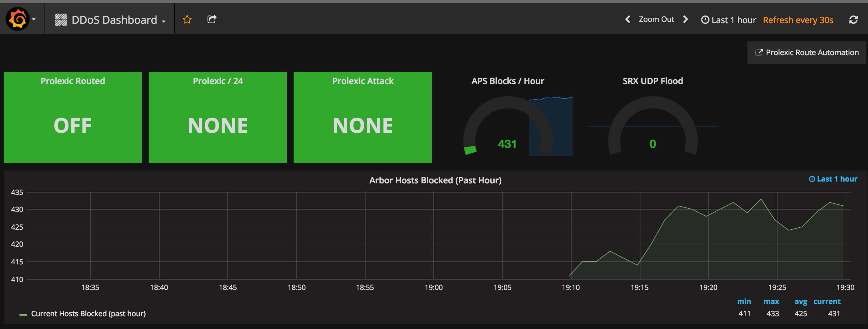This screenshot has height=329, width=868.
Task: Click legend min value 411
Action: tap(744, 314)
